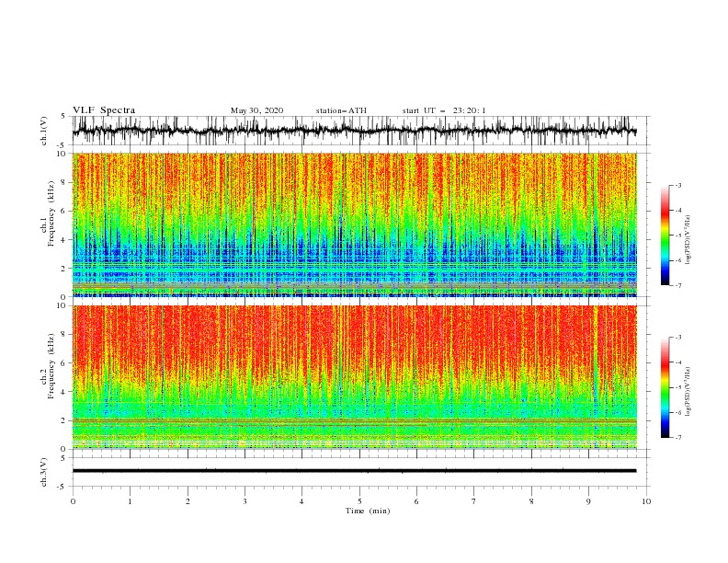Viewport: 728px width, 563px height.
Task: Click the time axis tick label "7"
Action: [474, 501]
